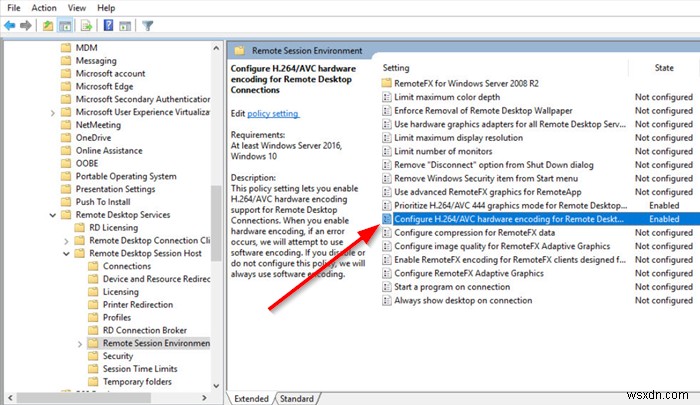Click the folder icon next to MDM

tap(66, 47)
